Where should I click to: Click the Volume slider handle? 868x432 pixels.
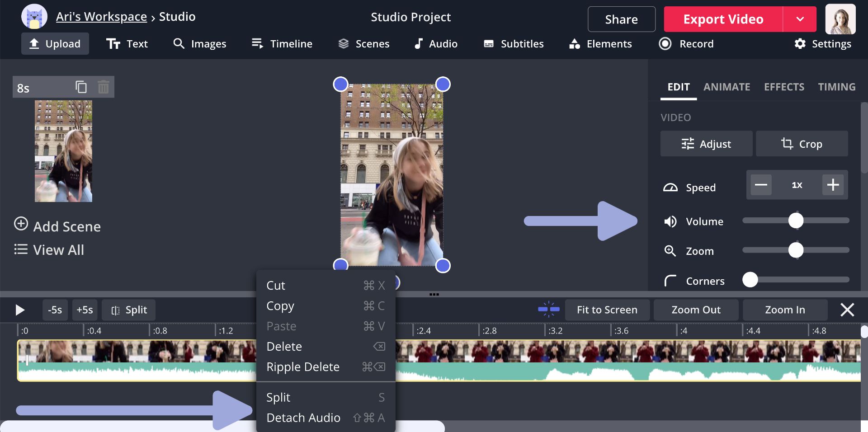(x=796, y=221)
